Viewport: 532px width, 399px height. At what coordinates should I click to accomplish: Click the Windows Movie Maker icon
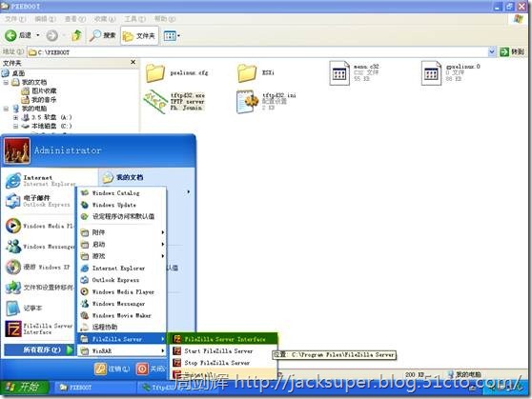point(85,315)
